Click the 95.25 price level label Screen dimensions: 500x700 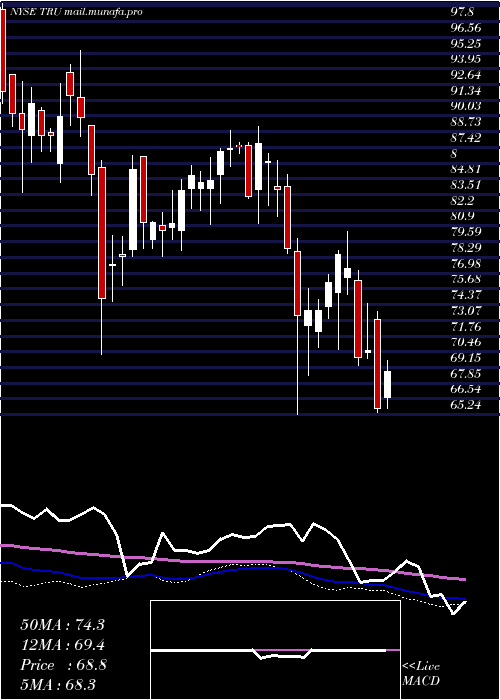click(466, 43)
